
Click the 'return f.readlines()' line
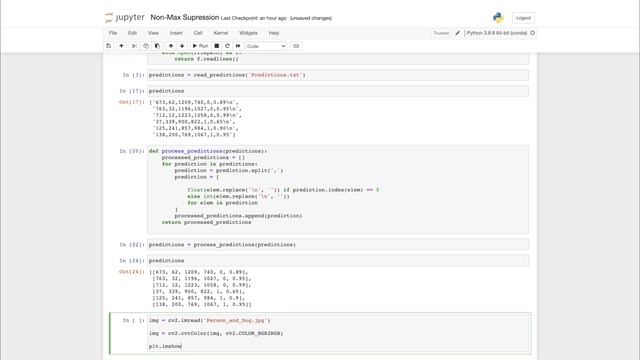tap(206, 59)
